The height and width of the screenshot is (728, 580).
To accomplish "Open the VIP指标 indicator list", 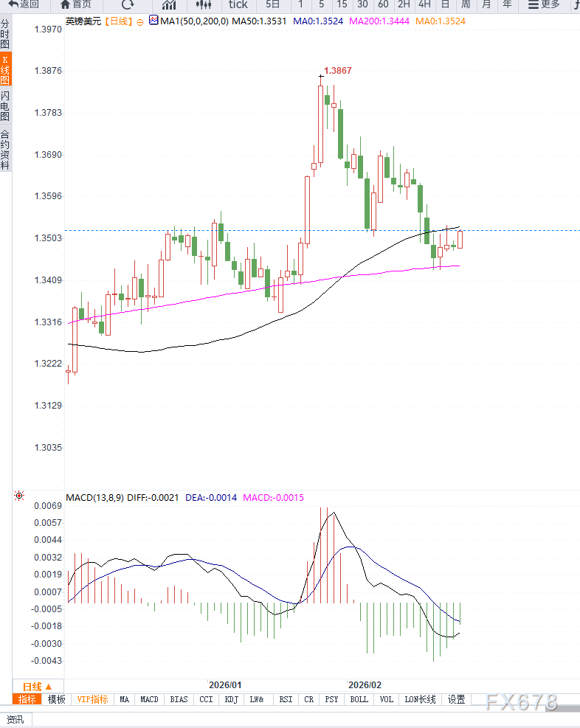I will 93,699.
